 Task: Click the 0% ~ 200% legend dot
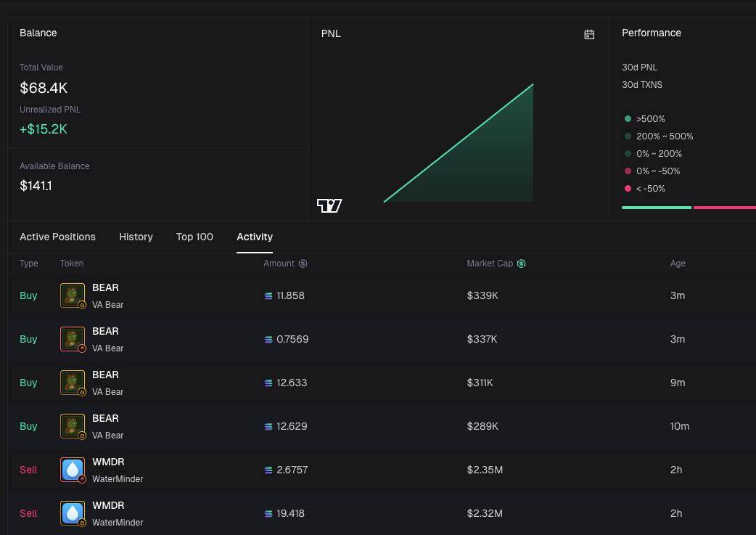pyautogui.click(x=628, y=153)
